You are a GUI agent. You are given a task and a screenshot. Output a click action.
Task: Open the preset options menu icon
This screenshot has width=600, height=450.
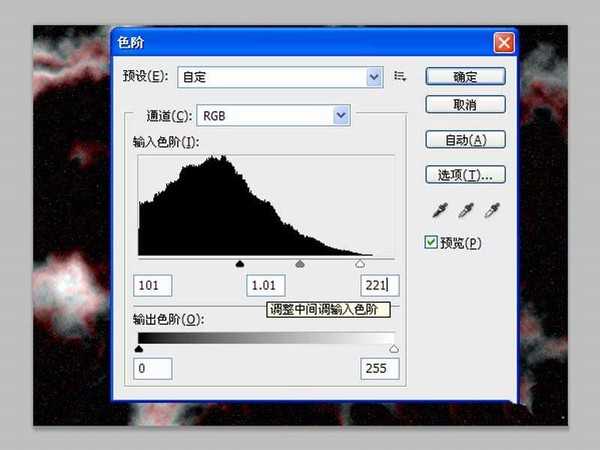401,76
